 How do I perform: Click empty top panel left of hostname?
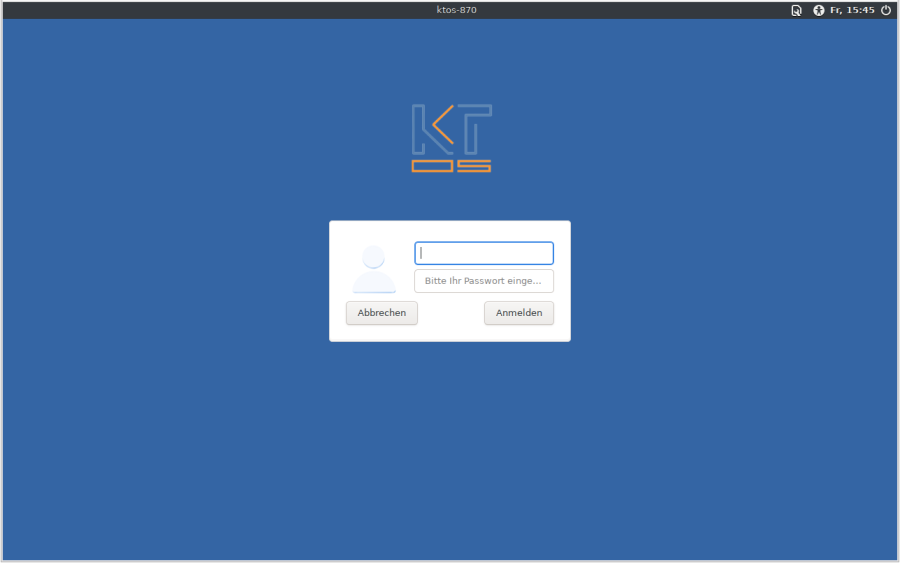(200, 10)
